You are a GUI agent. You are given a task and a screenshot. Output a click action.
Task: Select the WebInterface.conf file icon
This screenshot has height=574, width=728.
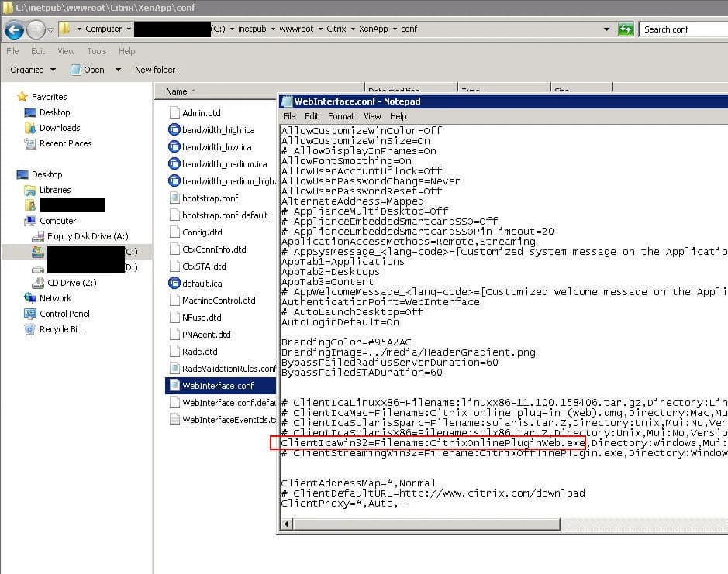174,385
